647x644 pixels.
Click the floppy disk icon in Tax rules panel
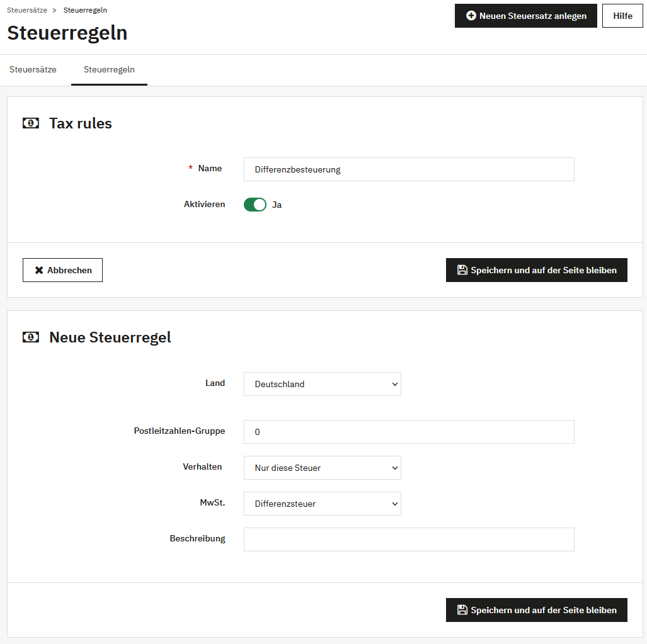point(462,270)
